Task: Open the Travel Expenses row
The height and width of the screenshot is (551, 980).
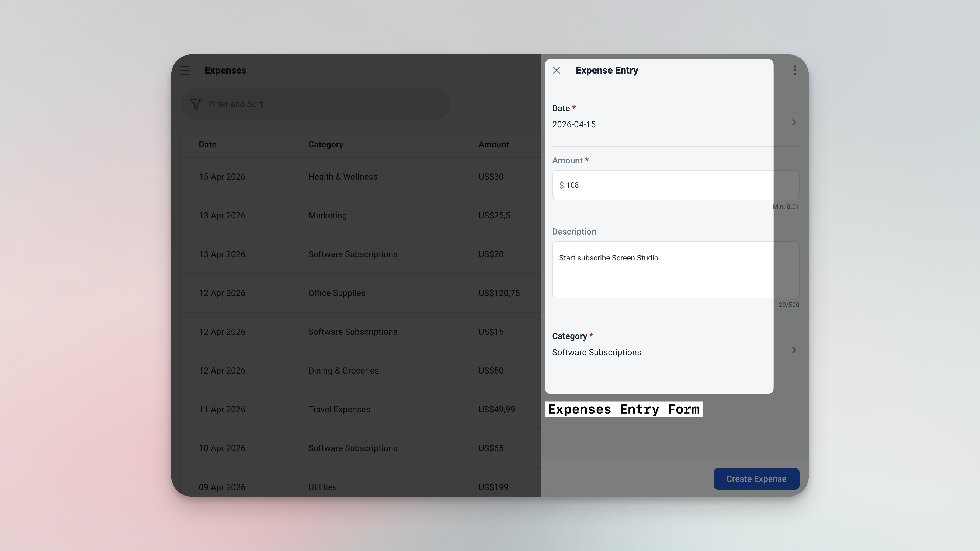Action: 361,410
